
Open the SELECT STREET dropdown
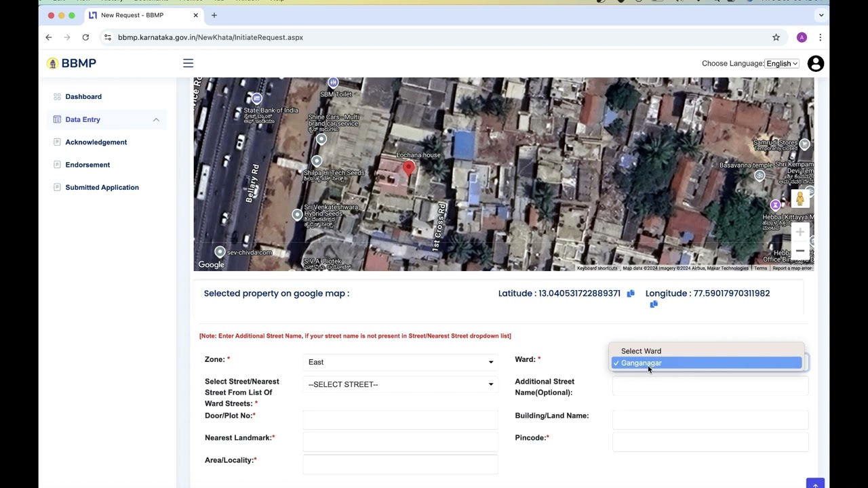tap(400, 384)
